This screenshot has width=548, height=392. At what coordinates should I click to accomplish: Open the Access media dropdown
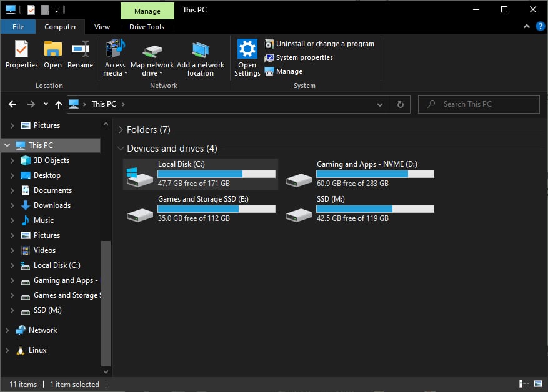click(x=115, y=69)
